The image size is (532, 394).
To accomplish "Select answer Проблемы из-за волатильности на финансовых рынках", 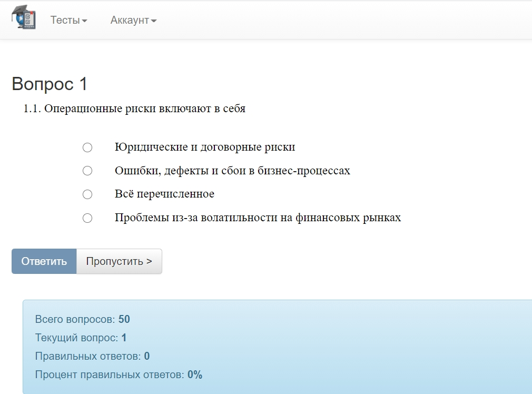I will coord(87,218).
